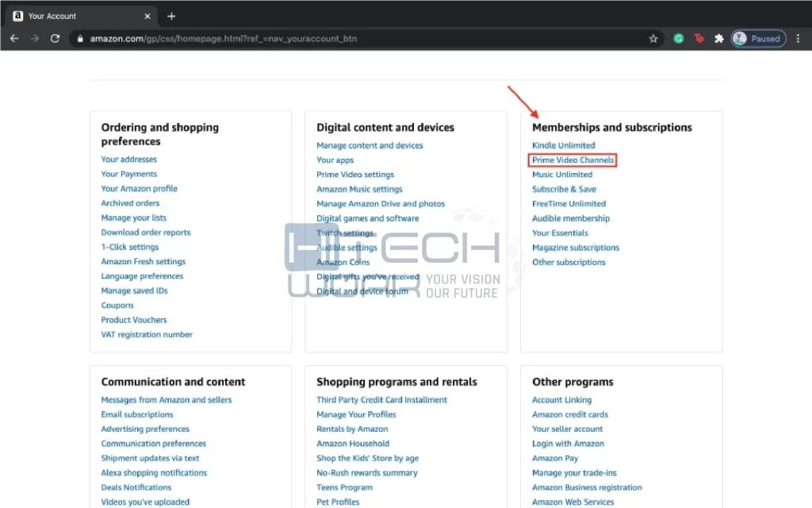Open Messages from Amazon and sellers
This screenshot has width=812, height=508.
[x=167, y=400]
